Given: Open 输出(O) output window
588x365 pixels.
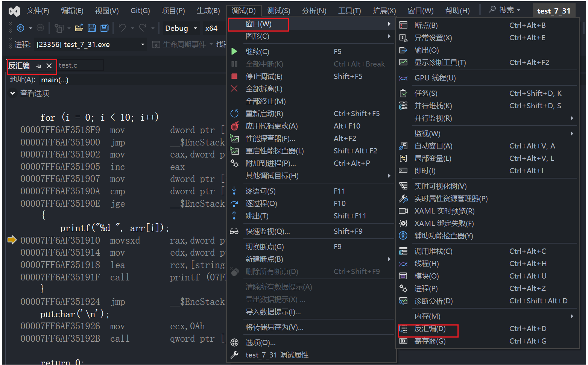Looking at the screenshot, I should (x=488, y=50).
